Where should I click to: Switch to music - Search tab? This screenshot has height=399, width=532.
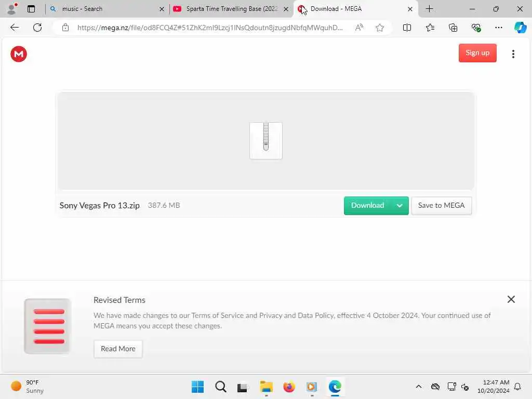click(x=106, y=9)
